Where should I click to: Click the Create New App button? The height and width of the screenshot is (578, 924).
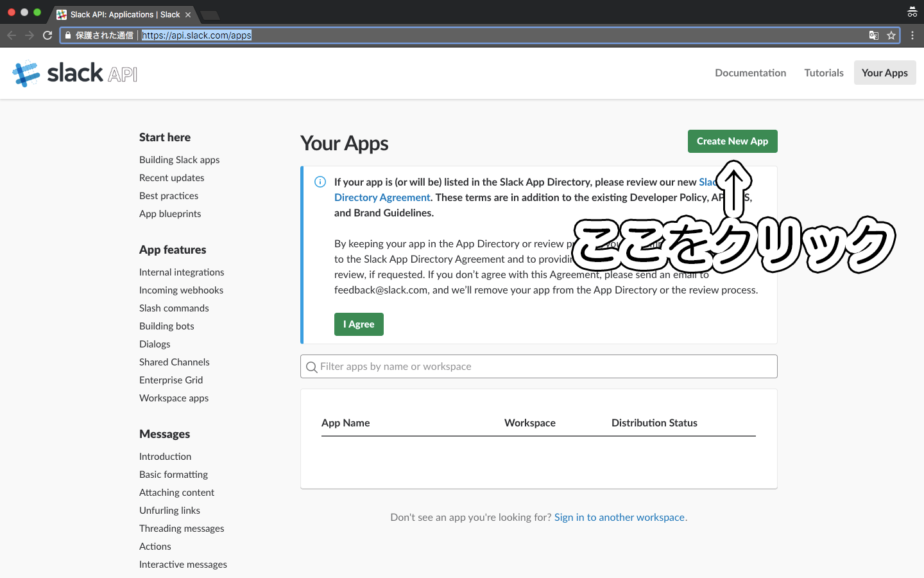(733, 141)
